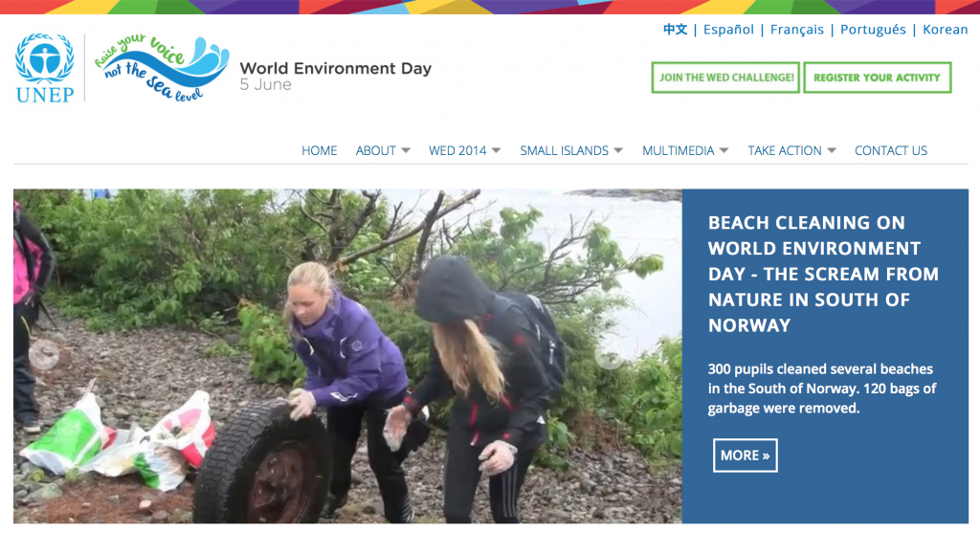This screenshot has width=980, height=534.
Task: Open the CONTACT US page
Action: 891,150
